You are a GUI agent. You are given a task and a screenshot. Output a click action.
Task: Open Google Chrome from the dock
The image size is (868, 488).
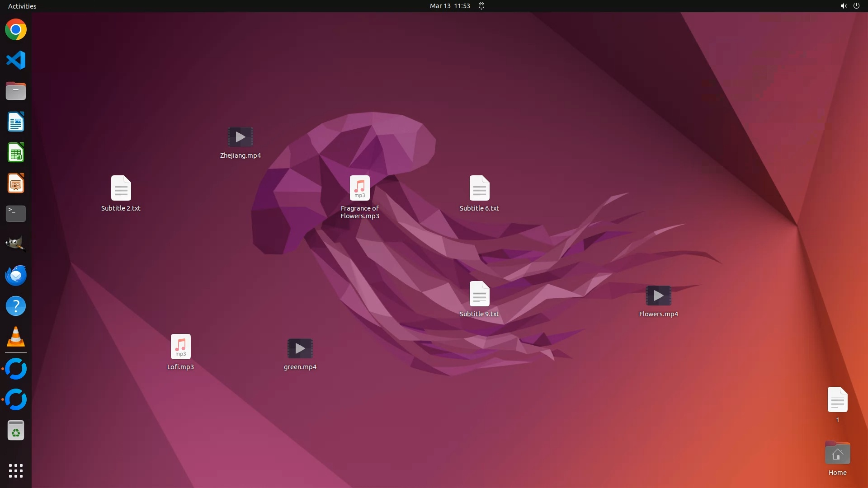(16, 30)
